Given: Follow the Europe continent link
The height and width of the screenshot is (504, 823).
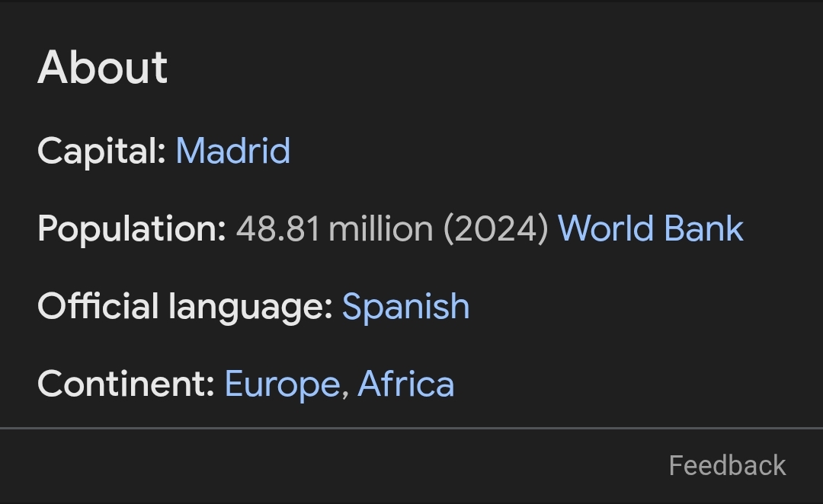Looking at the screenshot, I should coord(281,384).
